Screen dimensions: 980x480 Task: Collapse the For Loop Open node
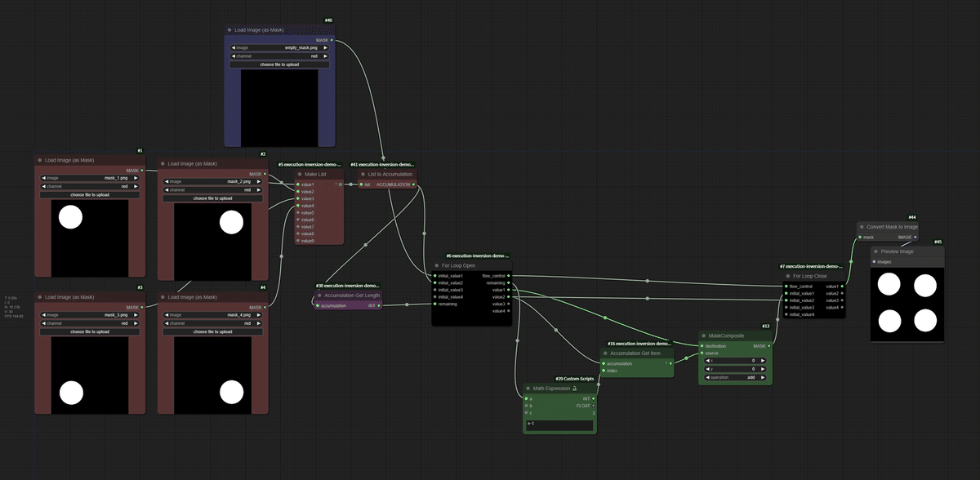[437, 265]
